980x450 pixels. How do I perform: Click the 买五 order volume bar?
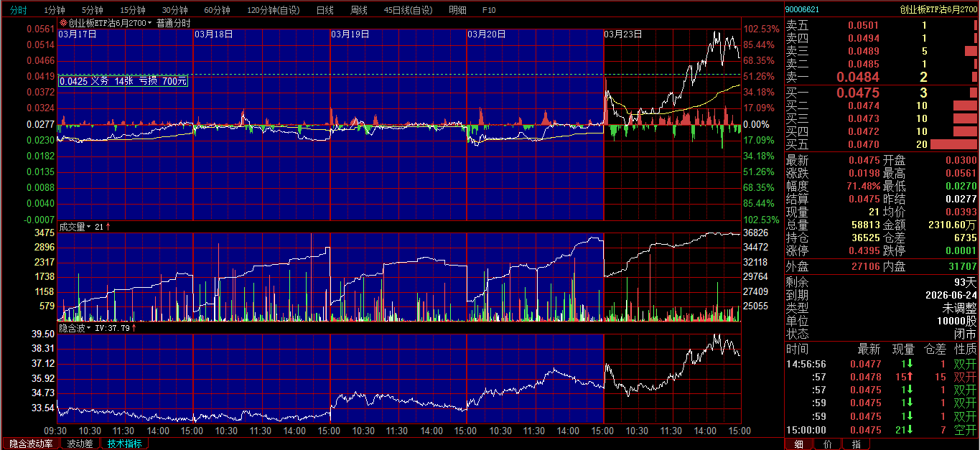click(953, 144)
